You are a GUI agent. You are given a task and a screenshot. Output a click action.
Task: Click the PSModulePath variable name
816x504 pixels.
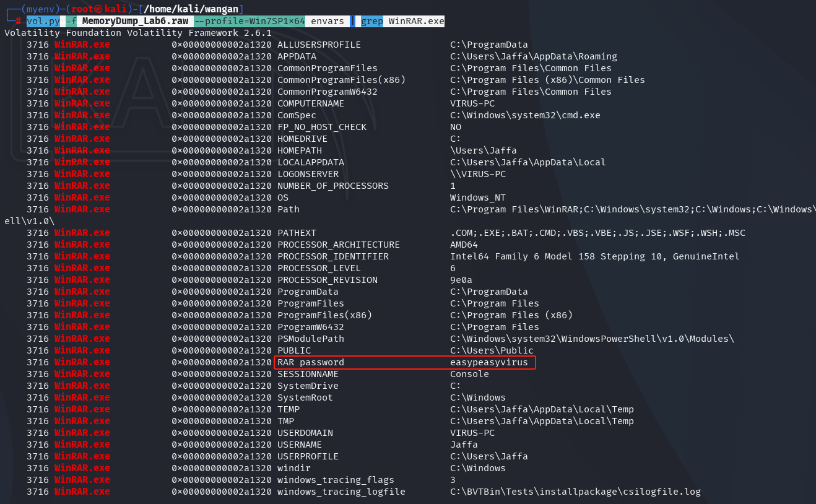click(310, 339)
